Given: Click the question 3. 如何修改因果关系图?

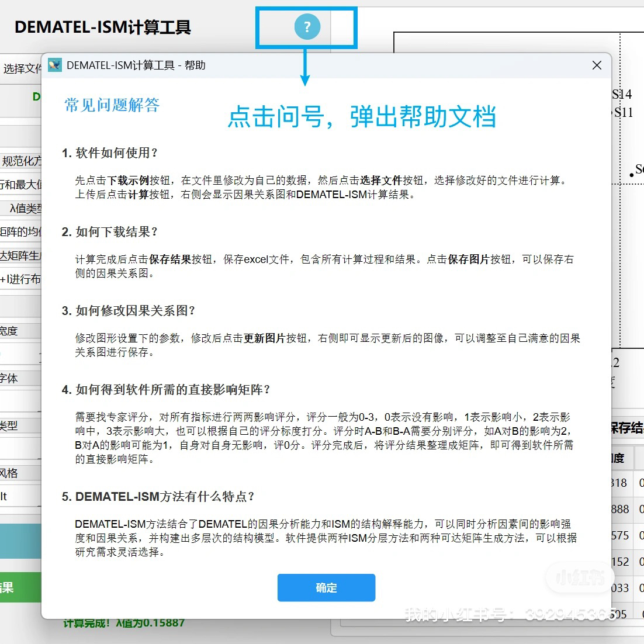Looking at the screenshot, I should (128, 310).
